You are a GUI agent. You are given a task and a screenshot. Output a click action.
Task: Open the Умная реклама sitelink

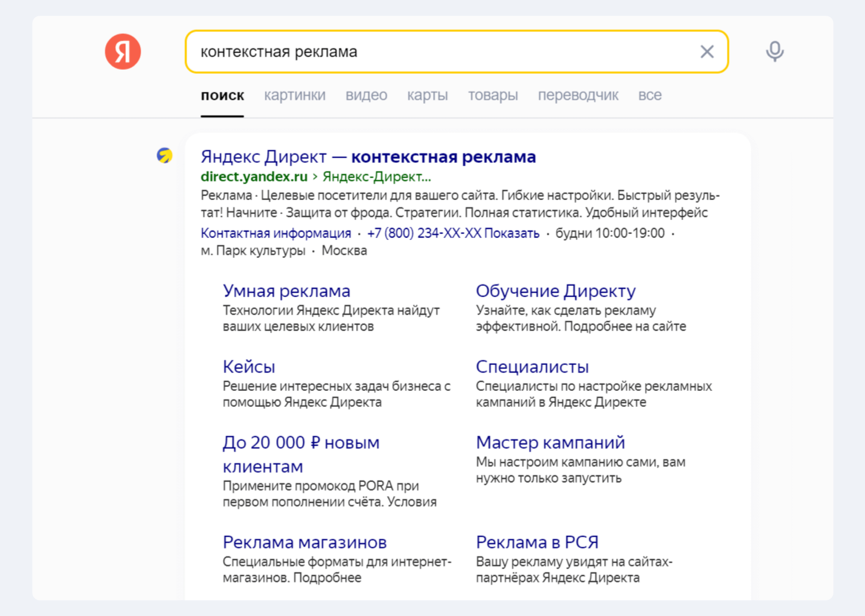pos(286,291)
